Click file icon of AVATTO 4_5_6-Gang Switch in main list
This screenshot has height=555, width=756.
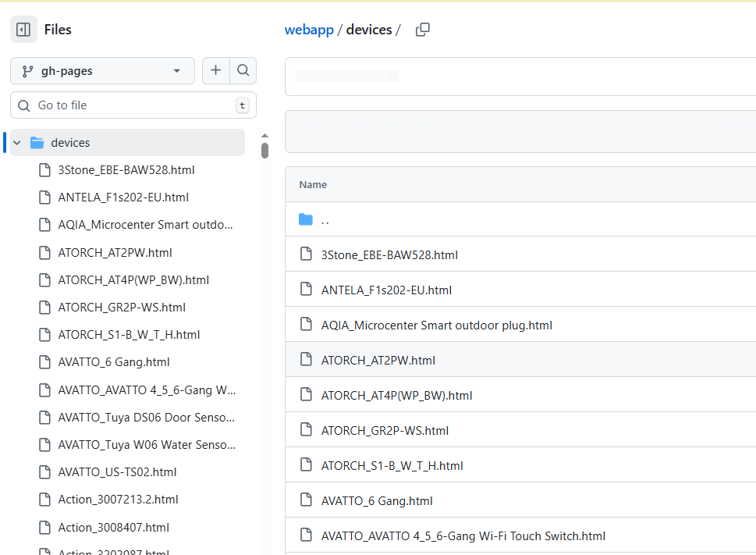tap(306, 535)
